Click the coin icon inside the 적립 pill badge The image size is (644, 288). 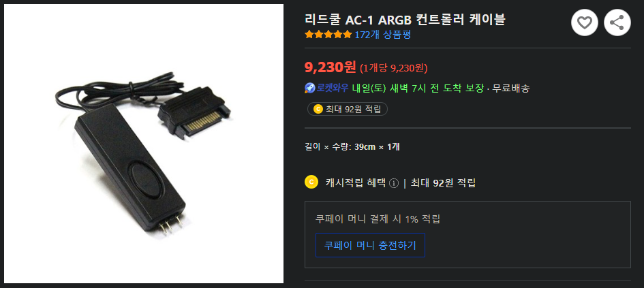coord(318,109)
